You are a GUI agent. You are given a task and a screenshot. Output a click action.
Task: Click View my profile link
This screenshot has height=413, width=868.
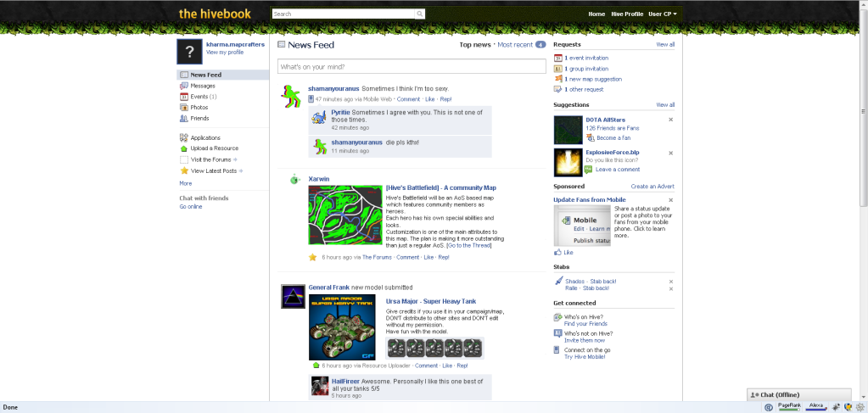[225, 52]
